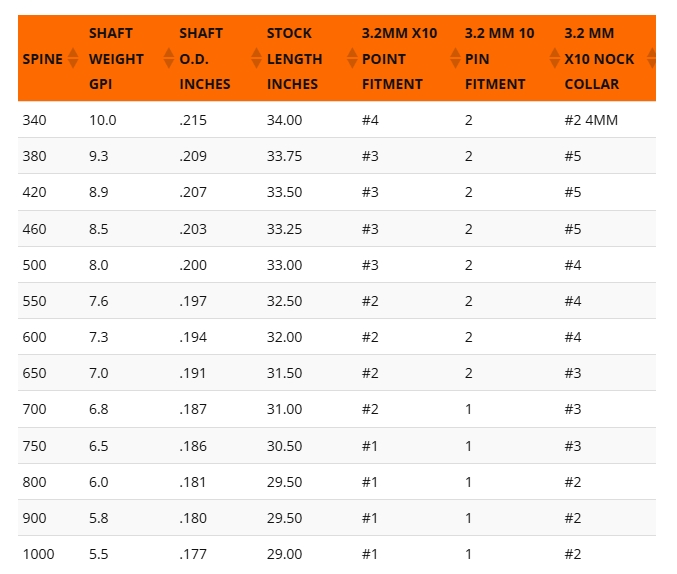
Task: Click the 34.00 stock length cell
Action: click(x=284, y=120)
